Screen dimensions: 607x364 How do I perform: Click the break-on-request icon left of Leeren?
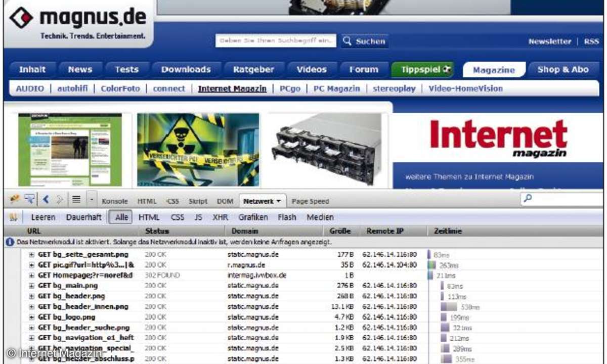pyautogui.click(x=14, y=217)
